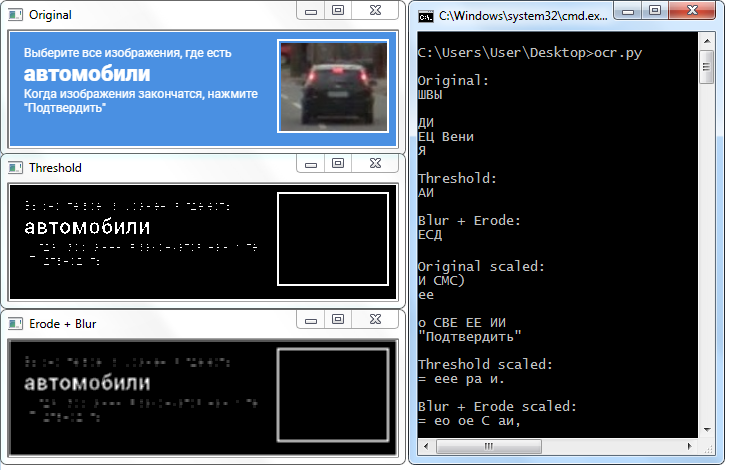Click the "Original:" output heading in console
The image size is (729, 470).
[x=453, y=80]
